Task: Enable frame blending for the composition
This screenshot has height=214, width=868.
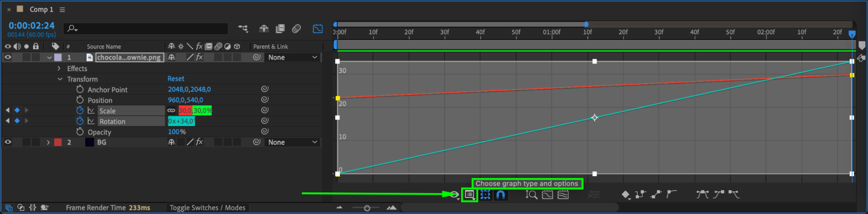Action: pos(280,29)
